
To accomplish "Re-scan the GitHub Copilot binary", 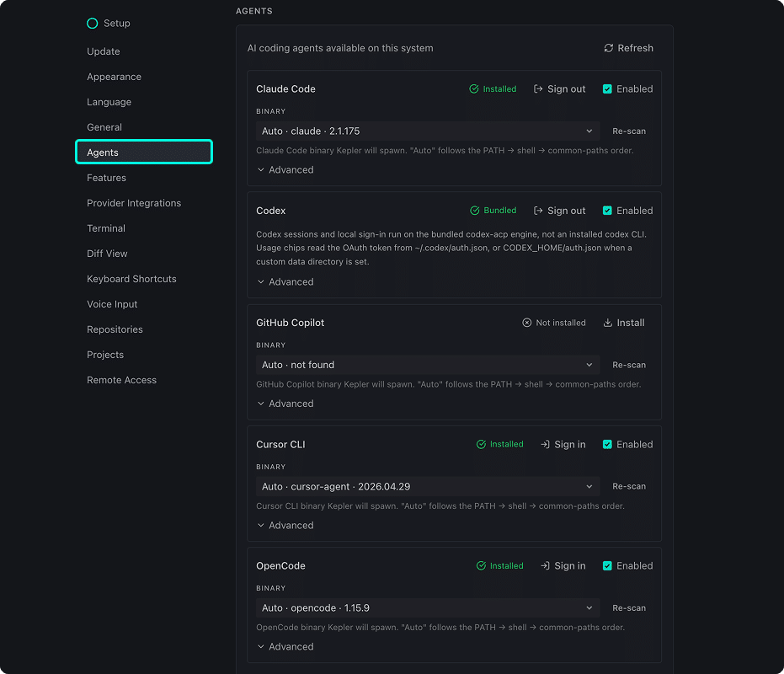I will tap(629, 365).
